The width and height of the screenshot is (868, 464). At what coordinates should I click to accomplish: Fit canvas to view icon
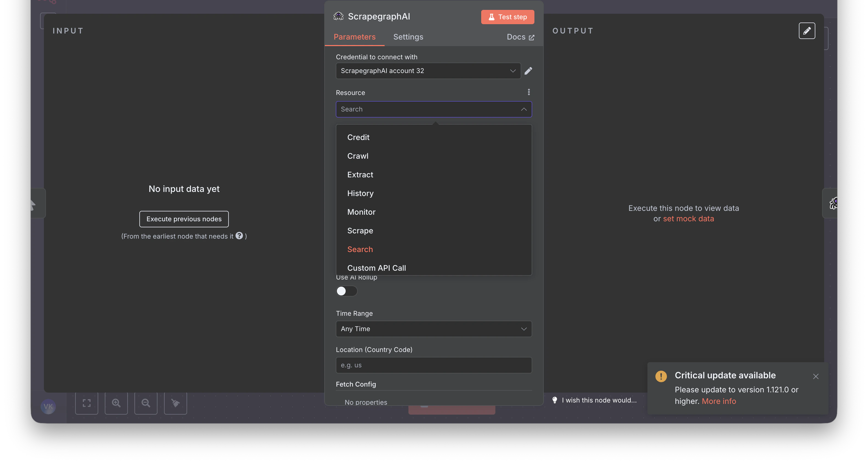[x=87, y=403]
